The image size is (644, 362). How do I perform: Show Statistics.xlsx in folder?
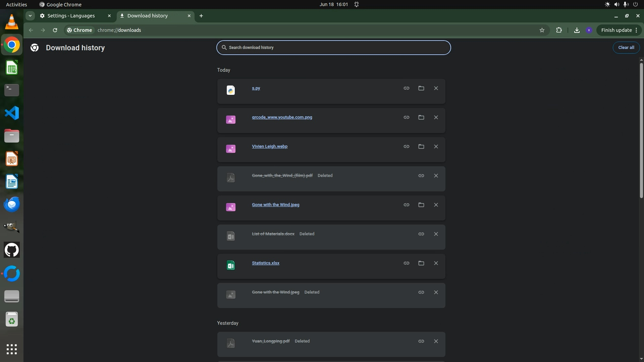coord(421,263)
